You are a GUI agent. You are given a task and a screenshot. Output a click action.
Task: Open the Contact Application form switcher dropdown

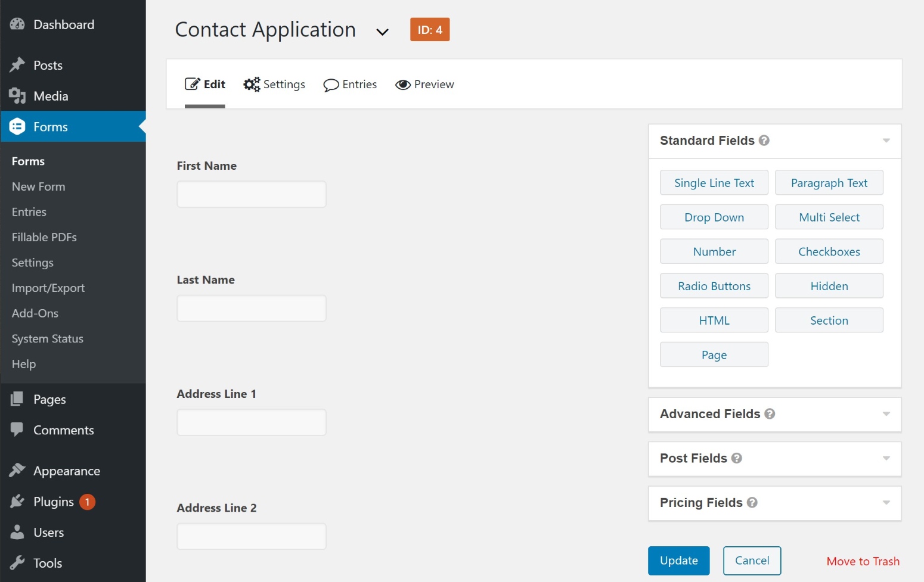(382, 32)
